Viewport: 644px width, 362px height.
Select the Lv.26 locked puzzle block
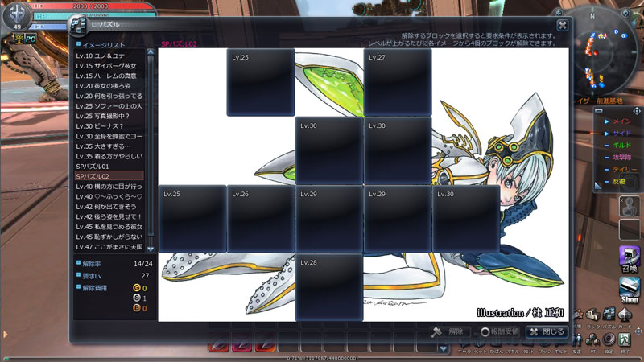[x=261, y=219]
